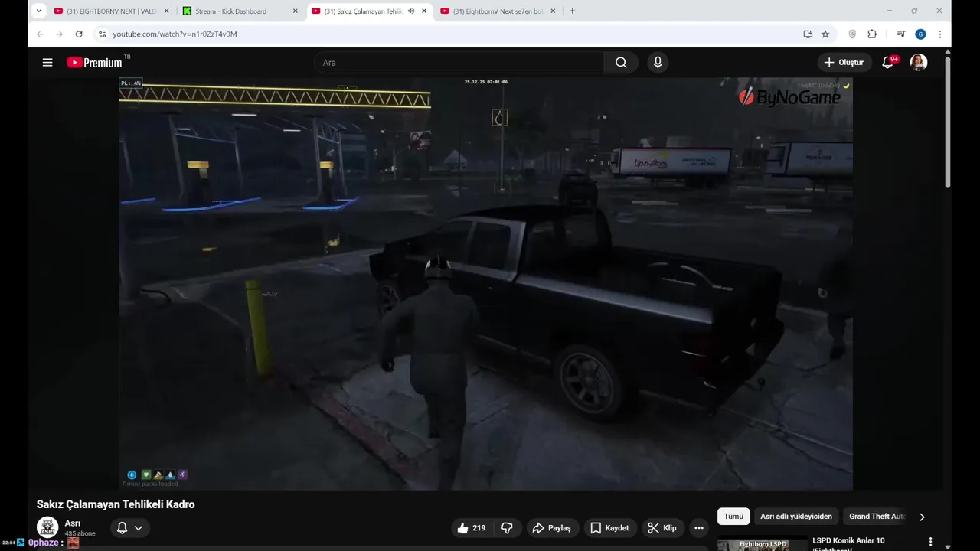Viewport: 980px width, 551px height.
Task: Open YouTube notifications bell with 9+ badge
Action: click(888, 63)
